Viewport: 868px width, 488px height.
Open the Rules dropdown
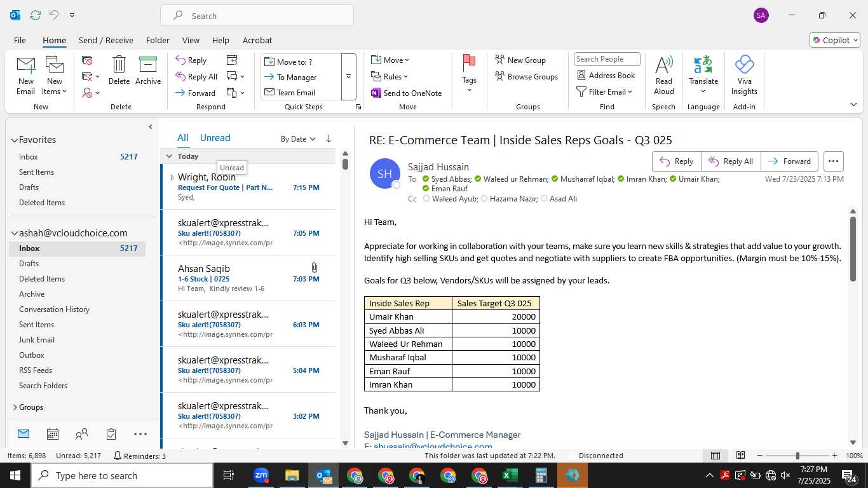[390, 76]
